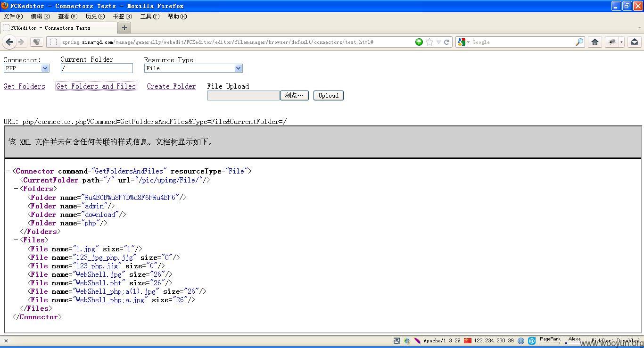Click the globe icon in the status bar

(407, 340)
